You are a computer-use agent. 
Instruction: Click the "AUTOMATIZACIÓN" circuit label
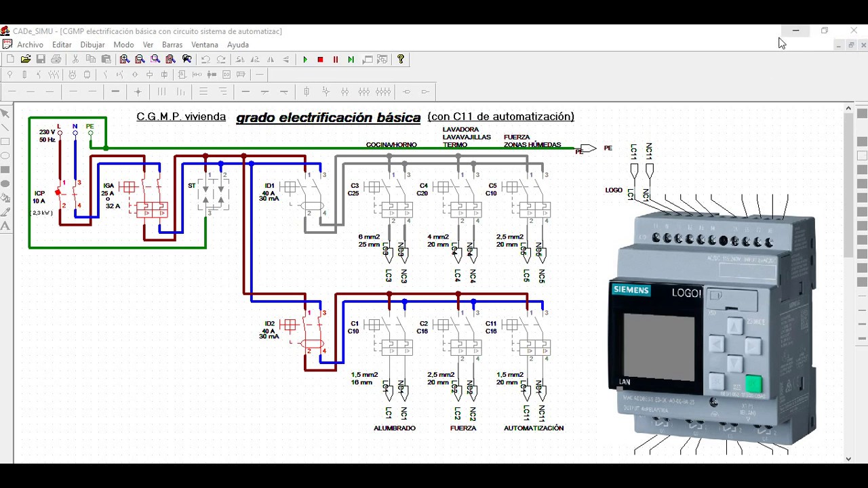tap(534, 428)
